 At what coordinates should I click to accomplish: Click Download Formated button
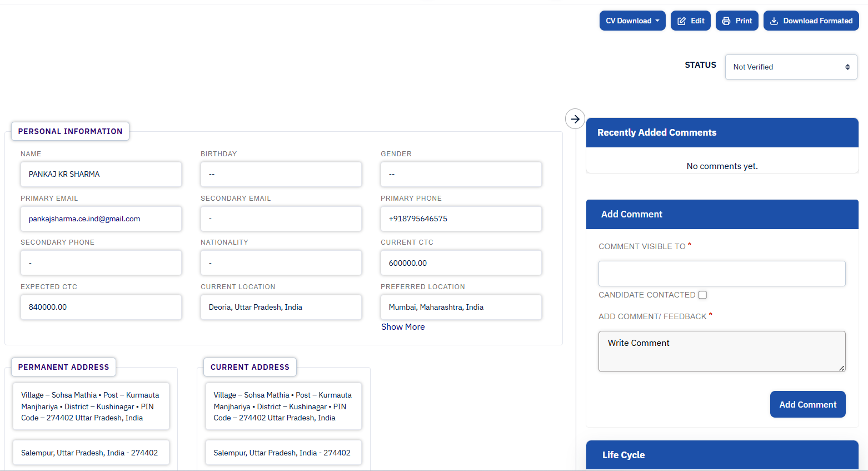[x=811, y=21]
